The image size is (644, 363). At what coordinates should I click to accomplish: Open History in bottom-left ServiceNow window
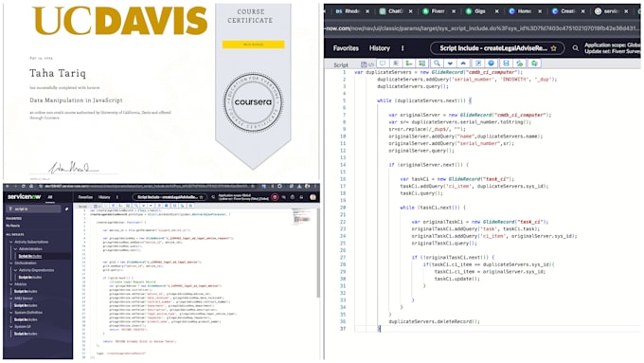104,197
